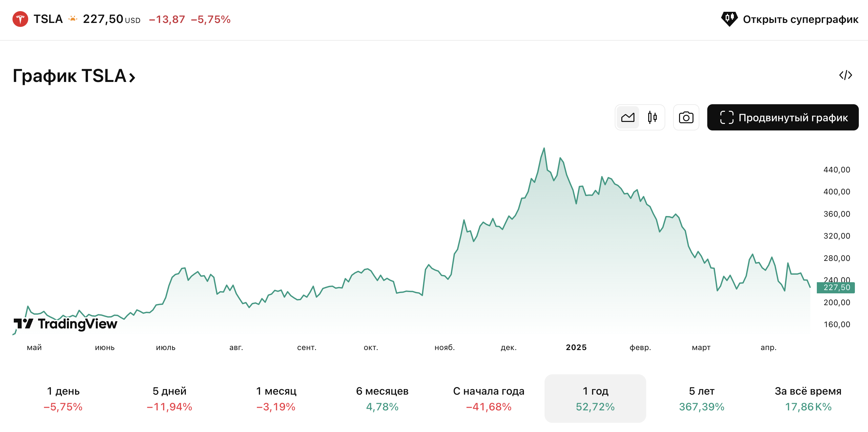Click the Tesla logo icon
868x432 pixels.
pos(20,19)
